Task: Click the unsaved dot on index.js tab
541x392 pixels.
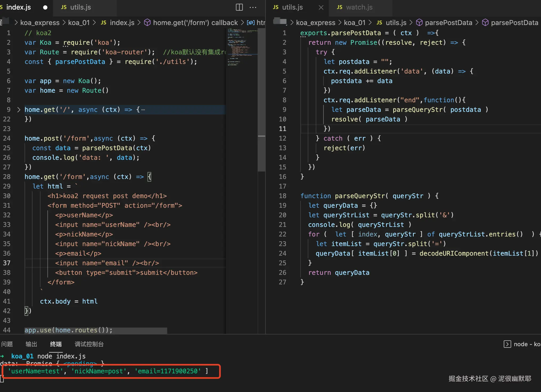Action: (x=45, y=7)
